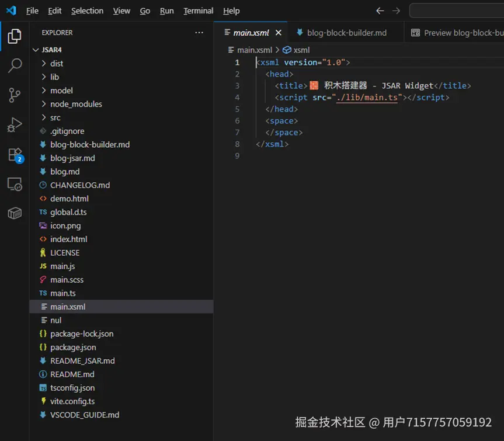Click the EXPLORER panel title
Viewport: 504px width, 441px height.
click(x=57, y=33)
